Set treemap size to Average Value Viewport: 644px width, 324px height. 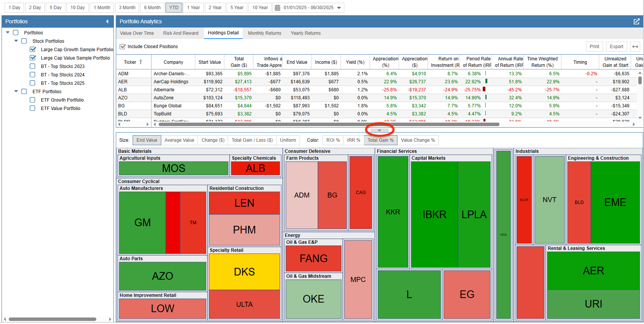pos(179,140)
